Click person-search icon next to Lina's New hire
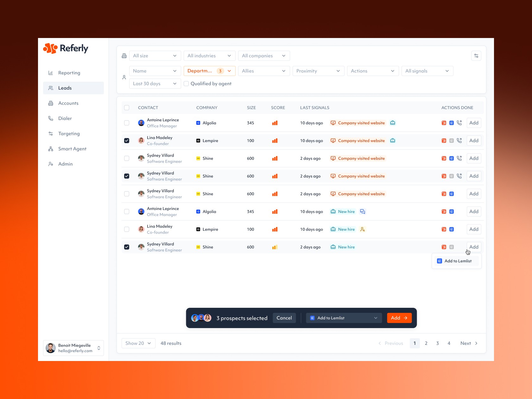Image resolution: width=532 pixels, height=399 pixels. (363, 229)
